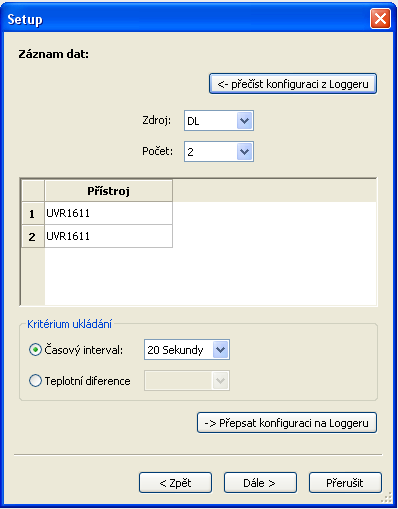Click the Počet combo box showing 2
This screenshot has height=509, width=398.
click(x=219, y=152)
